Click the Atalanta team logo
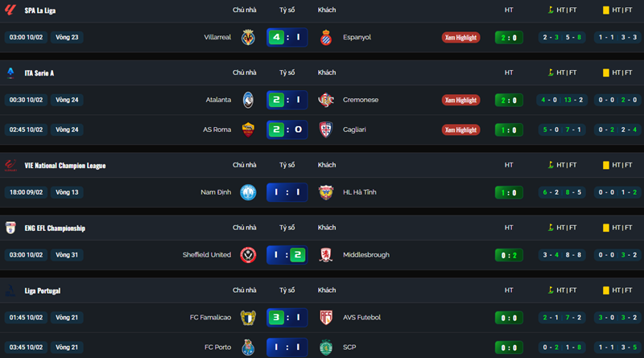This screenshot has width=644, height=358. pos(248,100)
